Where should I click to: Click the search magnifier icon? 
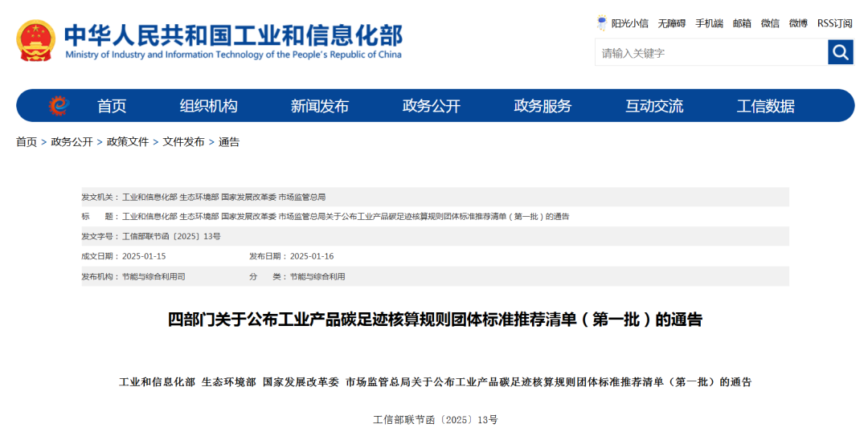[840, 53]
